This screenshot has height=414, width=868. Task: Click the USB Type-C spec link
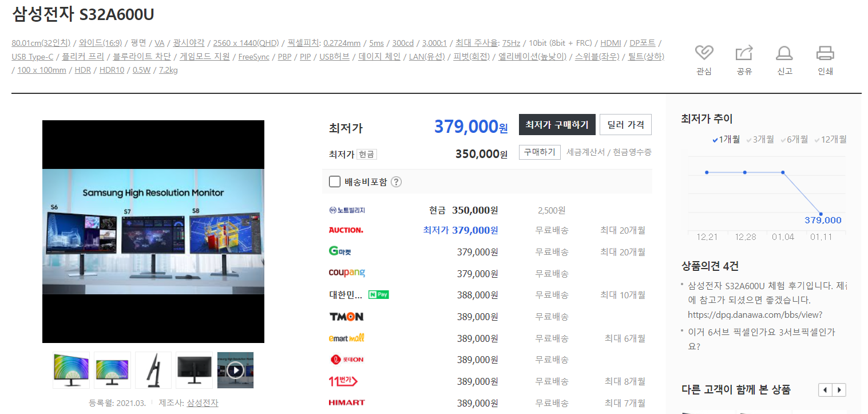click(x=33, y=57)
